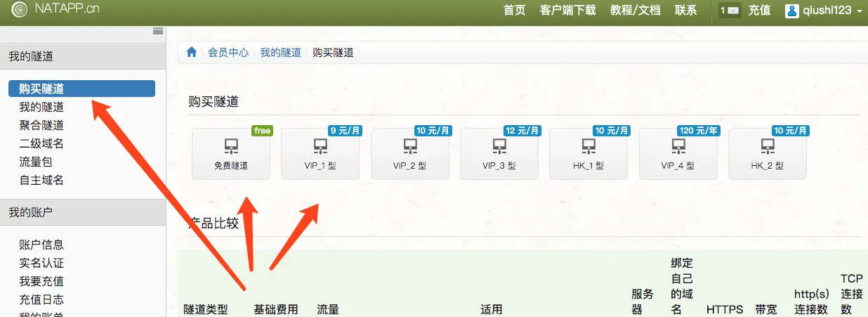Open 流量包 in the sidebar
This screenshot has width=868, height=317.
(x=36, y=162)
